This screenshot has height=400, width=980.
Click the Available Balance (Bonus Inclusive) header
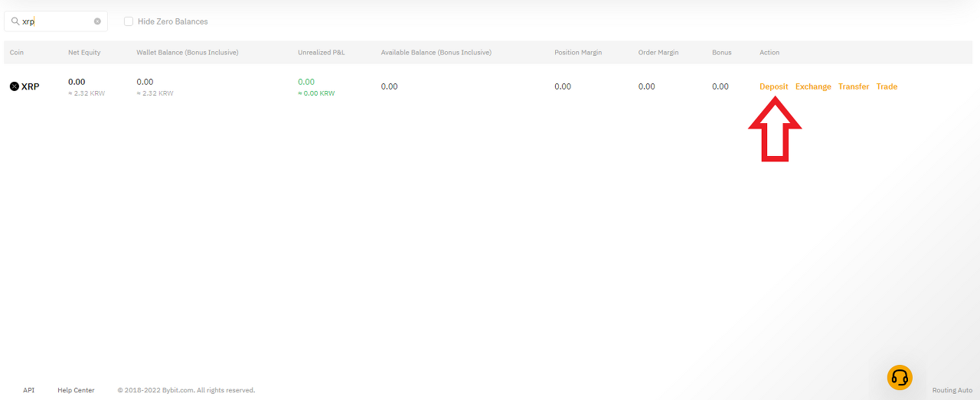[x=436, y=52]
